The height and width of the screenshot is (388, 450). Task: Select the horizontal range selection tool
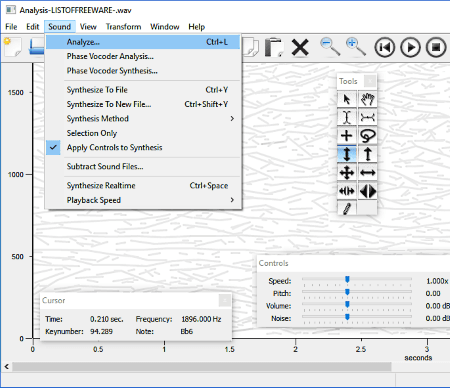coord(368,117)
